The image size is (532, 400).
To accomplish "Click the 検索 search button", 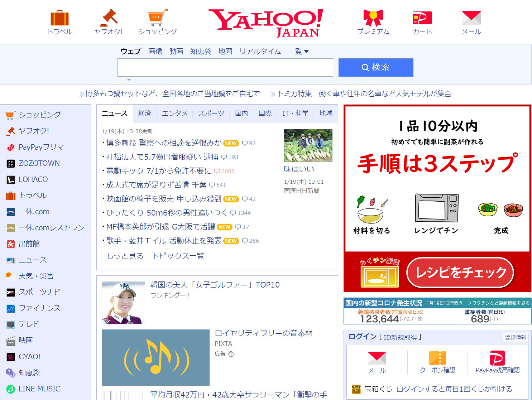I will click(x=376, y=67).
